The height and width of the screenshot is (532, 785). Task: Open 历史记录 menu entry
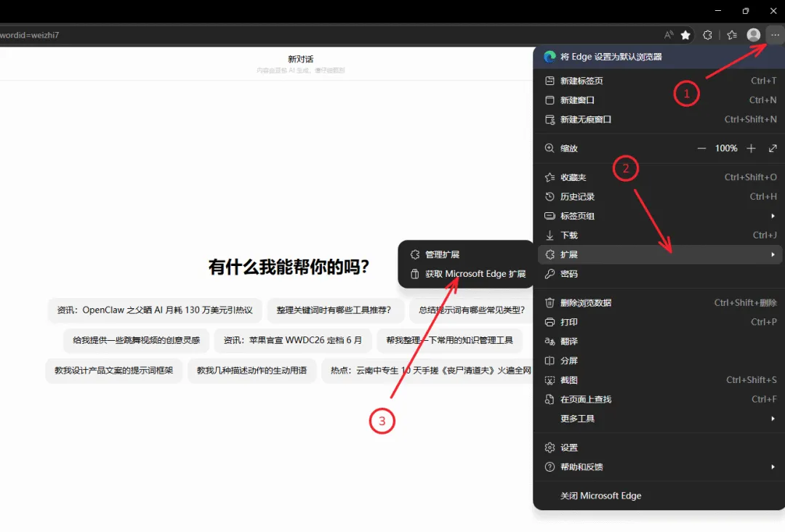pyautogui.click(x=660, y=197)
